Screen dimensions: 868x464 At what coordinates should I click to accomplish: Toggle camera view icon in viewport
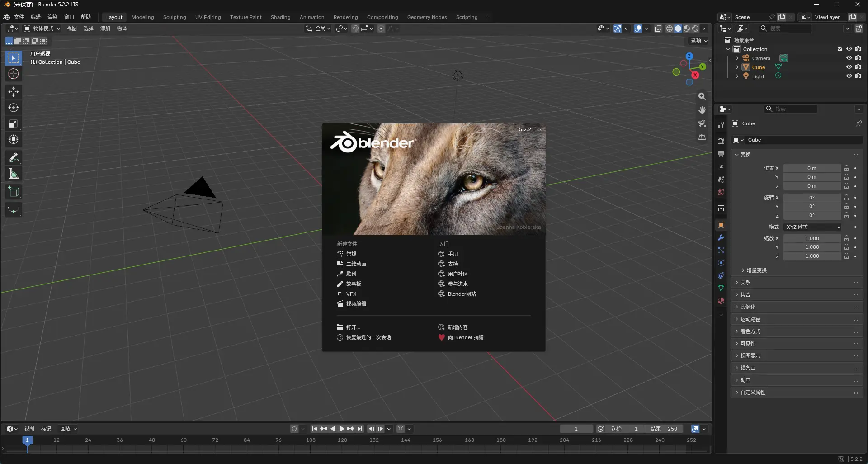click(702, 123)
